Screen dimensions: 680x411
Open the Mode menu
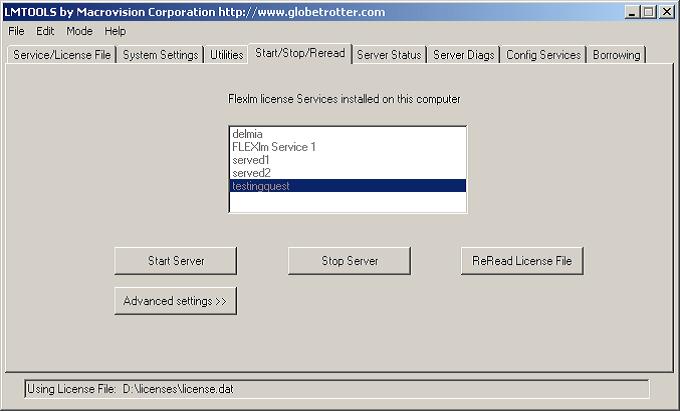click(79, 31)
